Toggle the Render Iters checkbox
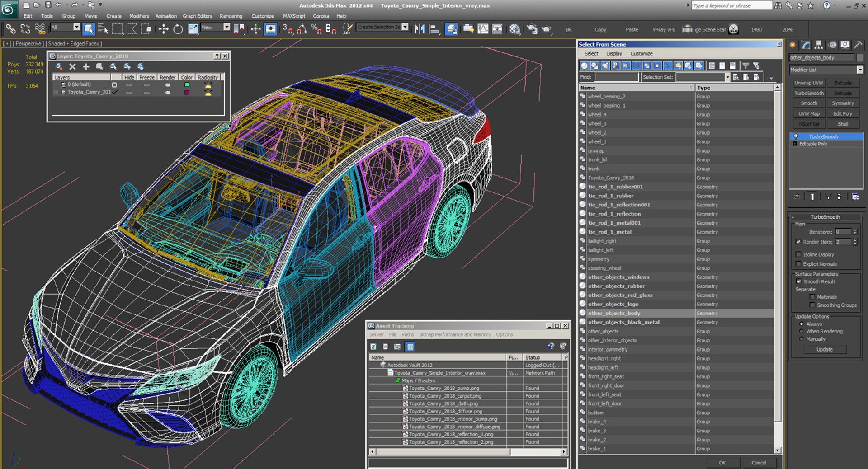The height and width of the screenshot is (469, 868). click(x=798, y=242)
